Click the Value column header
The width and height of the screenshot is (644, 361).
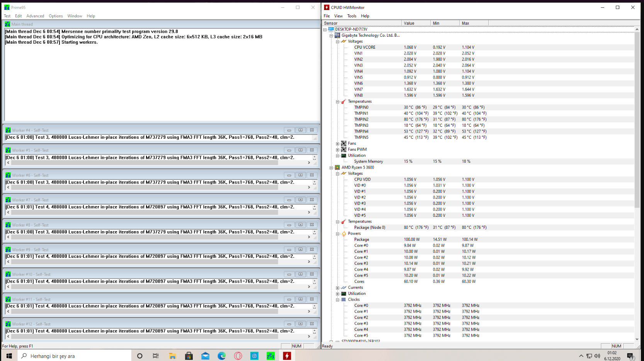point(416,23)
